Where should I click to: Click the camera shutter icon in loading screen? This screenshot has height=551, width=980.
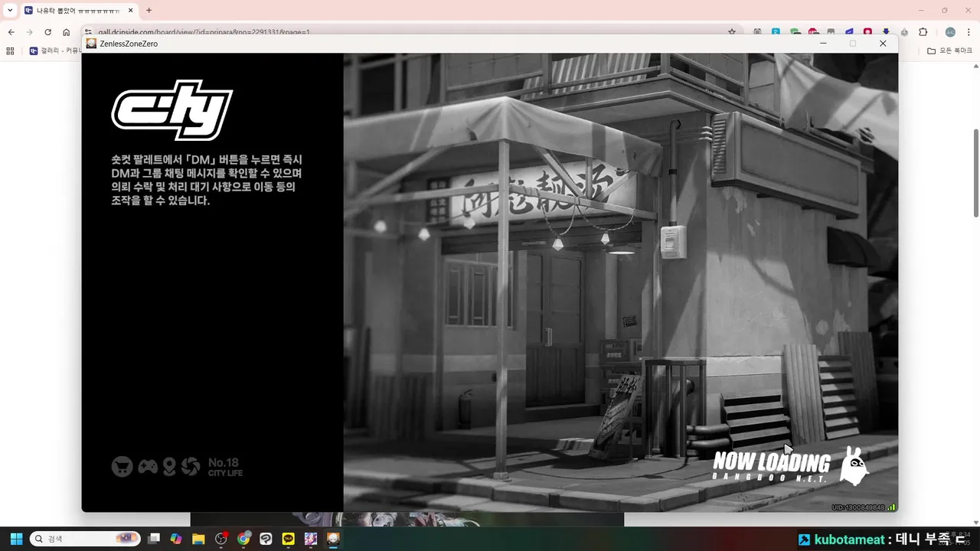191,466
